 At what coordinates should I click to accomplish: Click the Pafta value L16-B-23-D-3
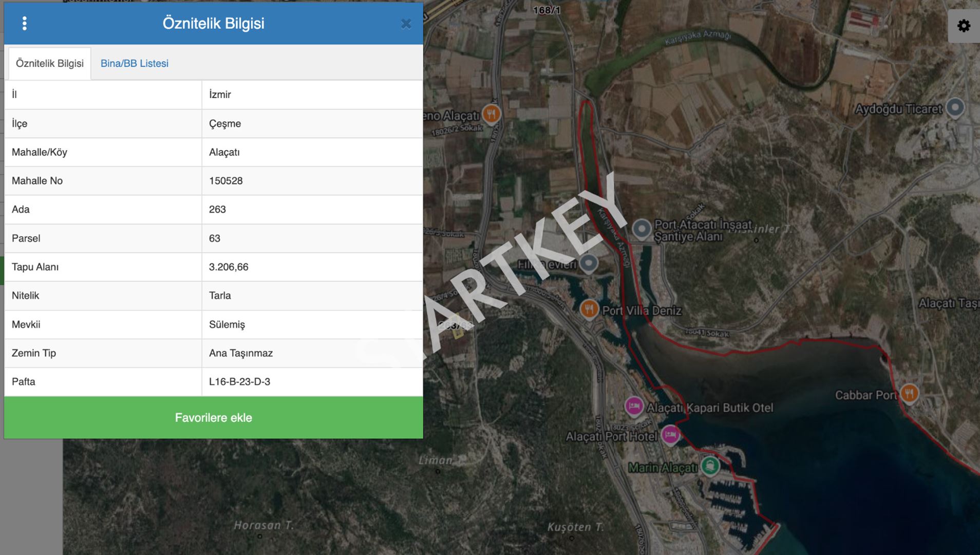click(x=239, y=382)
